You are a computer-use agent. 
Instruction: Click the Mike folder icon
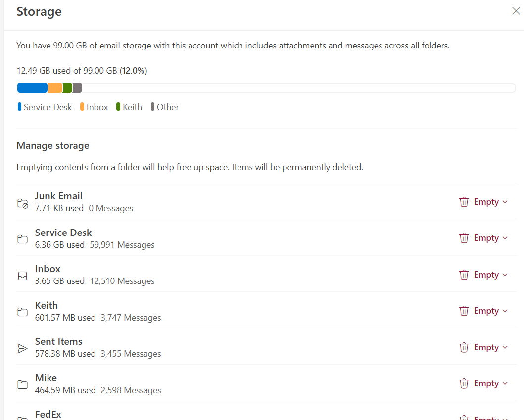(22, 384)
